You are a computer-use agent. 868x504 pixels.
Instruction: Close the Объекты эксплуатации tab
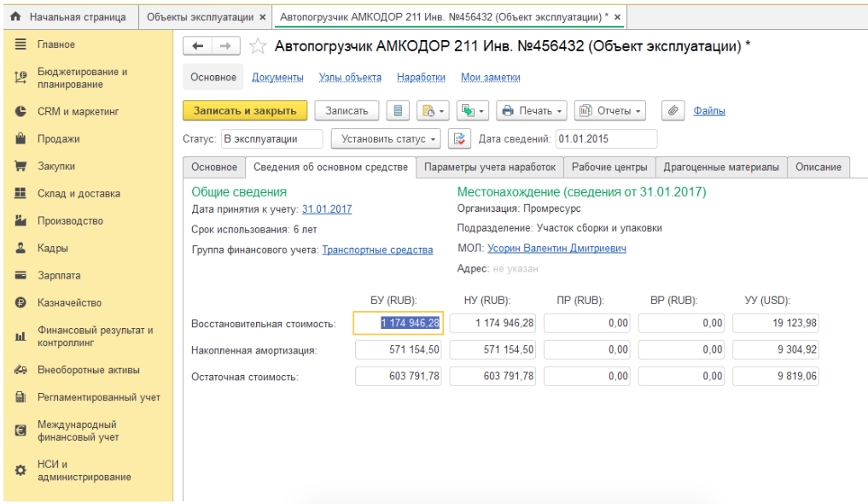coord(262,17)
